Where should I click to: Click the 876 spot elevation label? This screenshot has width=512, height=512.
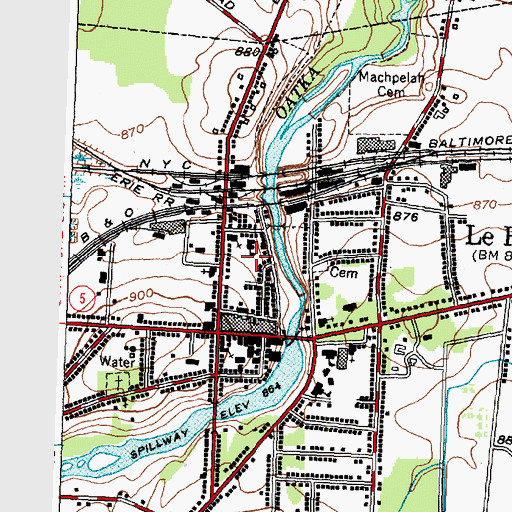coord(405,217)
